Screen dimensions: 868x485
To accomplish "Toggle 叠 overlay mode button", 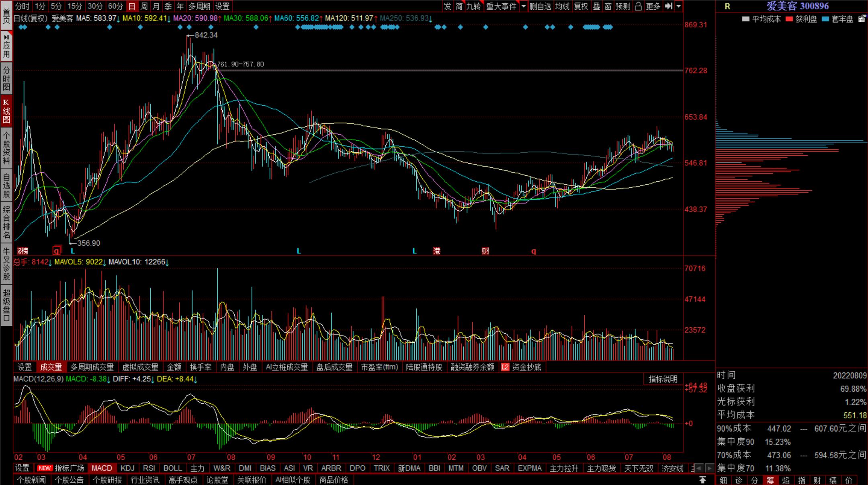I will click(597, 6).
